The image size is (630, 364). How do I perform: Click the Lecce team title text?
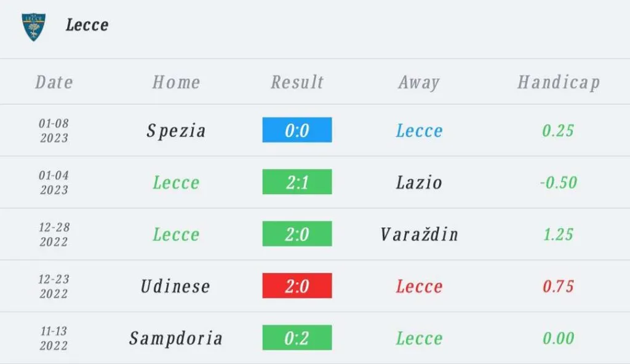(87, 25)
